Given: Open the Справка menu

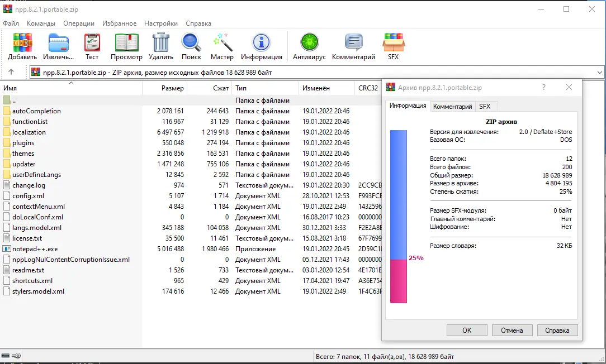Looking at the screenshot, I should (198, 23).
